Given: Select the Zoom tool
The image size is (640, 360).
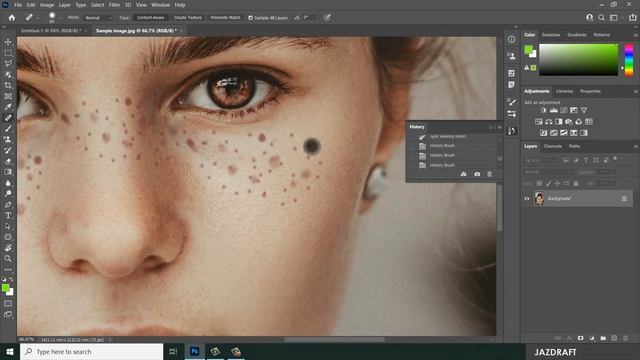Looking at the screenshot, I should tap(8, 258).
